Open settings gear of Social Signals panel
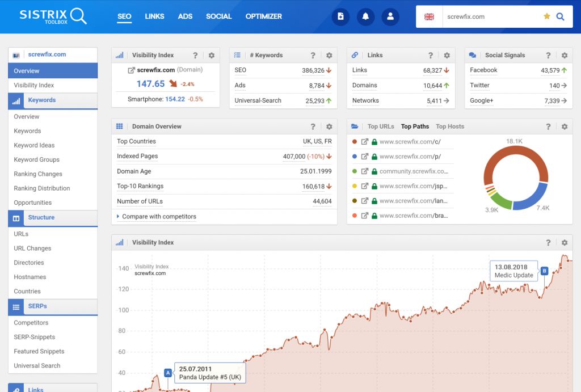 tap(564, 56)
